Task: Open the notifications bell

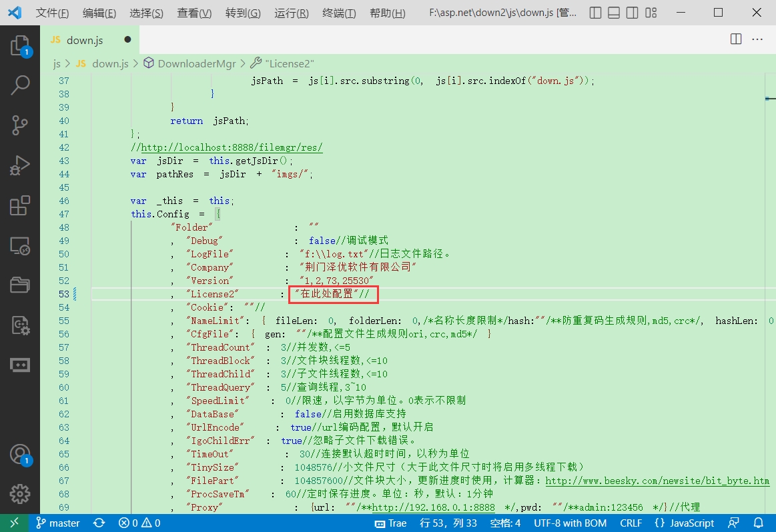Action: (x=758, y=523)
